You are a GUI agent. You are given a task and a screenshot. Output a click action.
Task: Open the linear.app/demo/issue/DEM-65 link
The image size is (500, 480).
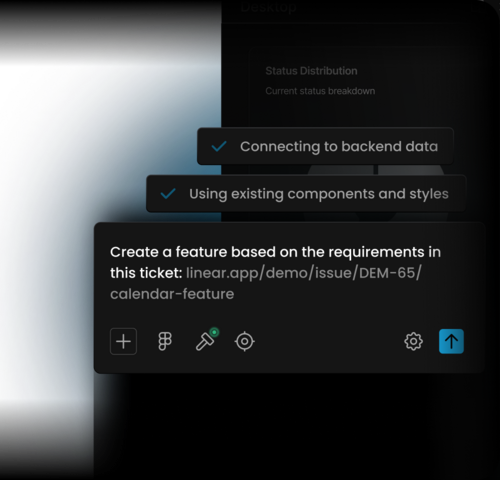304,273
